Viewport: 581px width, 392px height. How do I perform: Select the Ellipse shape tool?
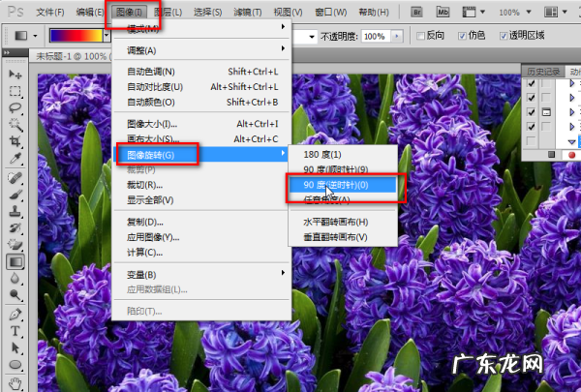[x=15, y=365]
